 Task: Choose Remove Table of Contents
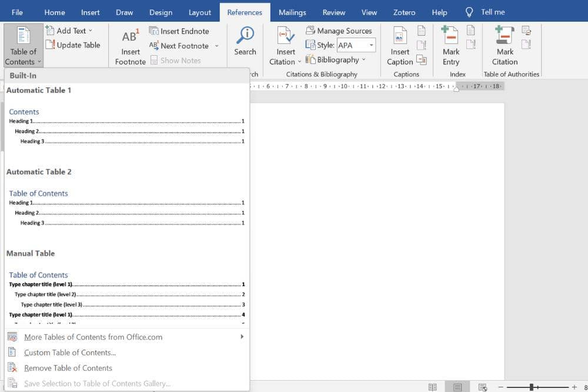pyautogui.click(x=68, y=368)
